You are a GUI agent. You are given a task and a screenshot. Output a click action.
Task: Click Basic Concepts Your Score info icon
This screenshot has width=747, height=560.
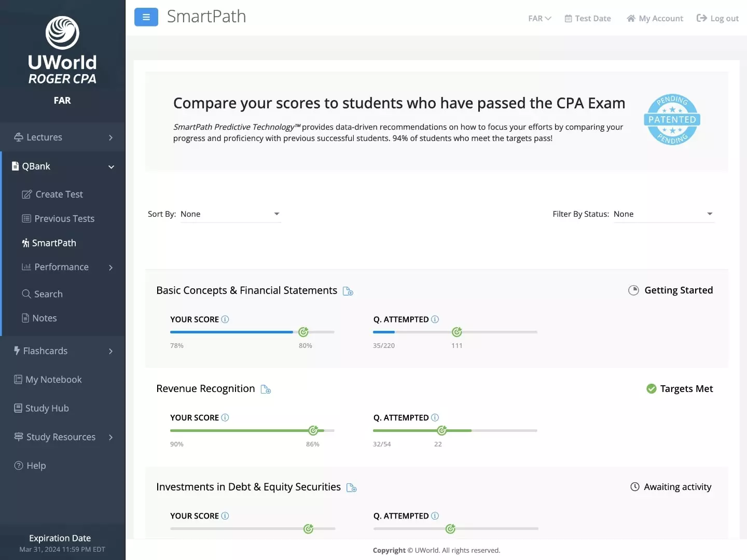(x=225, y=319)
